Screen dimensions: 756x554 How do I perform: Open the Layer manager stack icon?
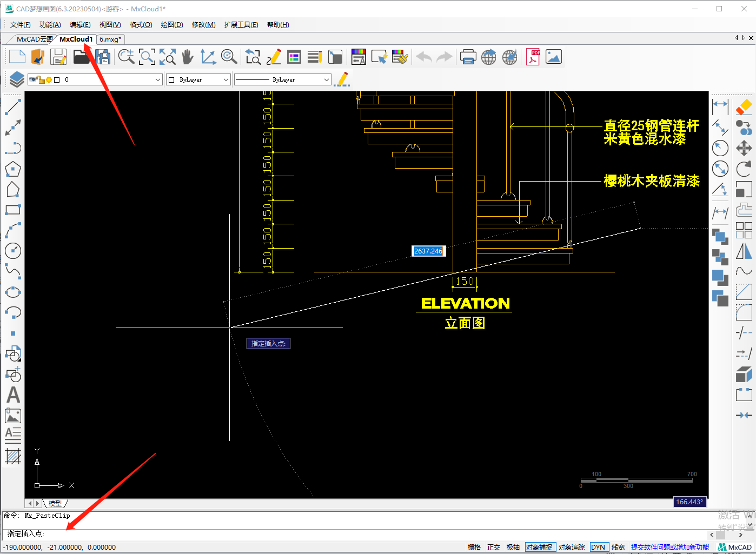pos(17,79)
